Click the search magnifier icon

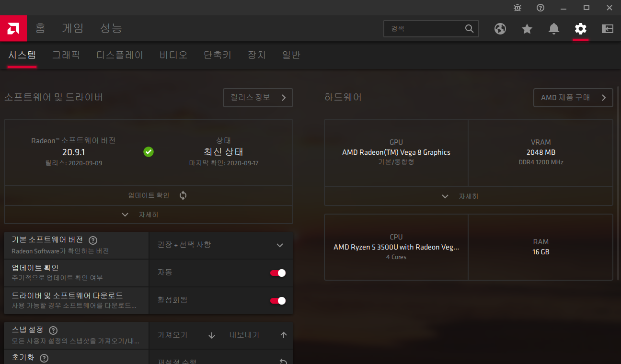click(470, 29)
